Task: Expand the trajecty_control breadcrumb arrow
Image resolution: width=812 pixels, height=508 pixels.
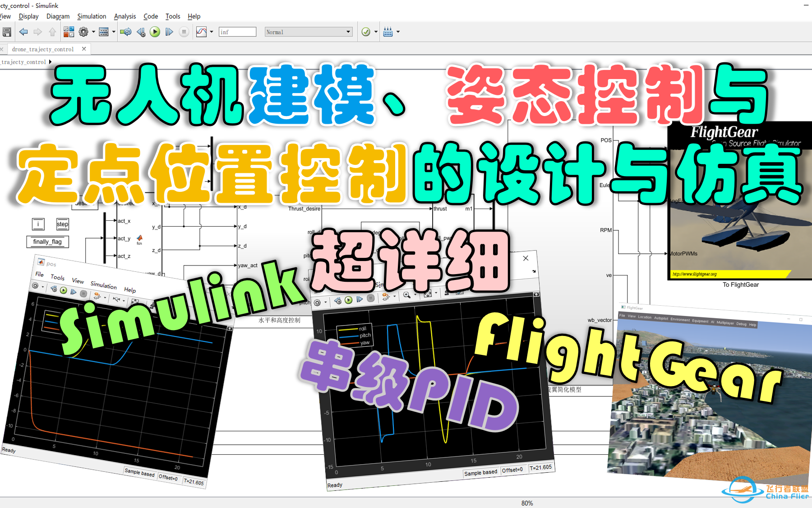Action: pyautogui.click(x=50, y=62)
